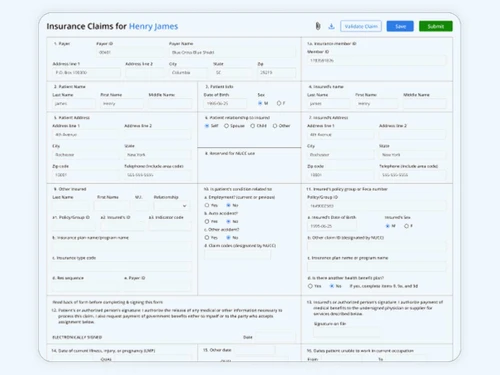
Task: Click the Patient Telephone field
Action: pyautogui.click(x=158, y=175)
